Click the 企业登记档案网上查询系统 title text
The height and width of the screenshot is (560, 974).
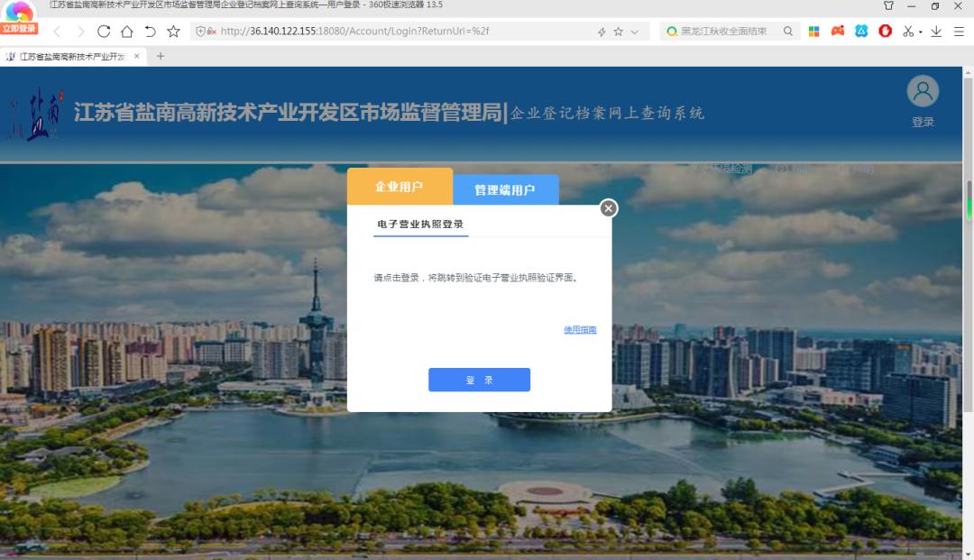tap(608, 113)
